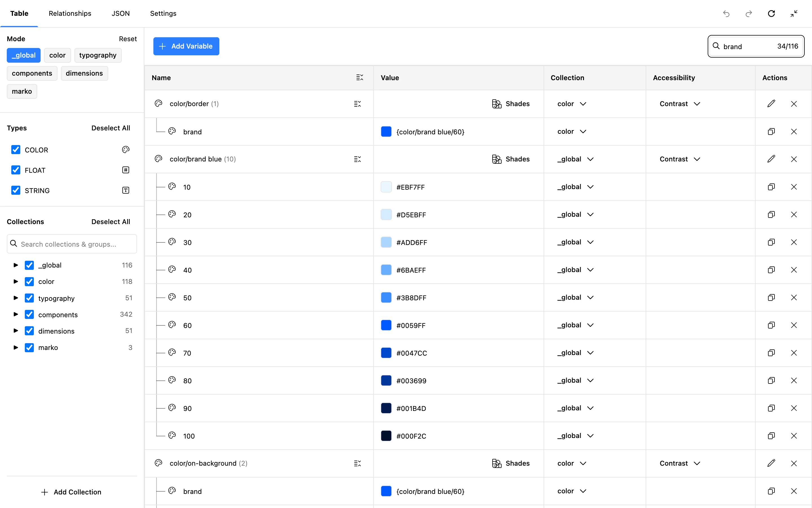
Task: Toggle the typography collection checkbox
Action: coord(29,298)
